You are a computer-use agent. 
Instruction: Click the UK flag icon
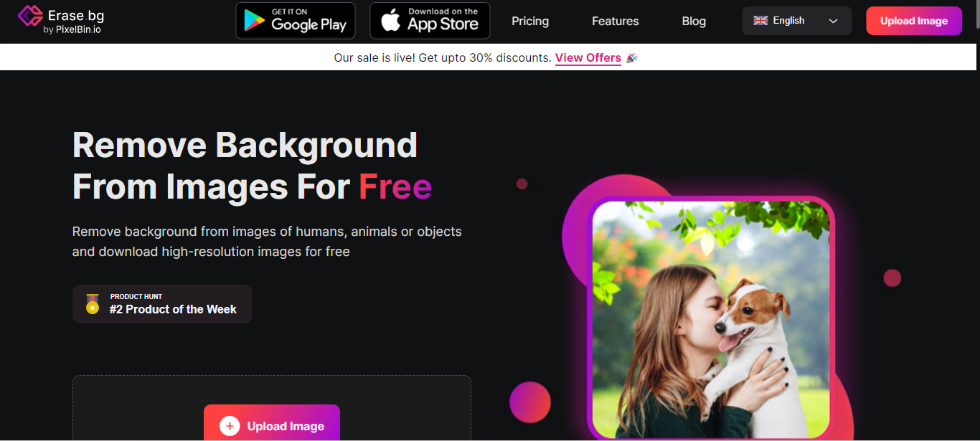tap(760, 21)
